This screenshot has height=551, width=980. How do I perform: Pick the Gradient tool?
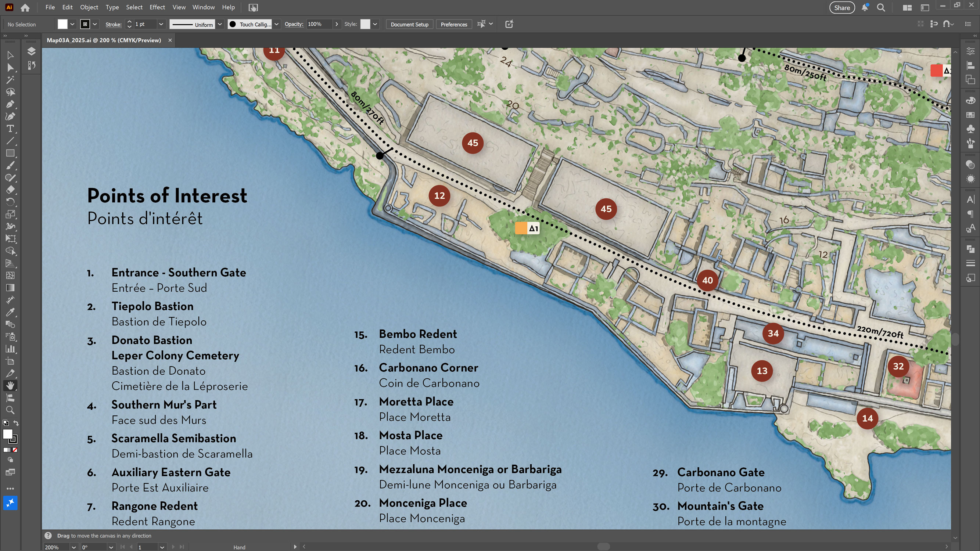[x=10, y=288]
